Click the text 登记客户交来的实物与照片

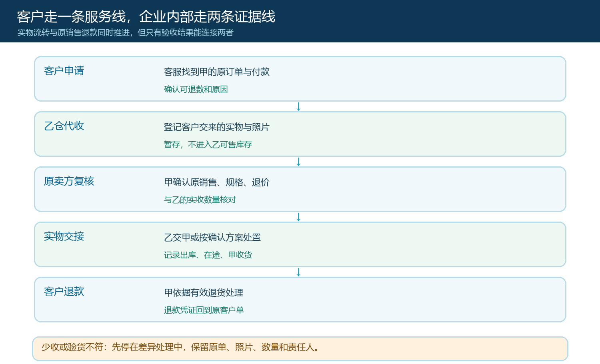tap(217, 127)
